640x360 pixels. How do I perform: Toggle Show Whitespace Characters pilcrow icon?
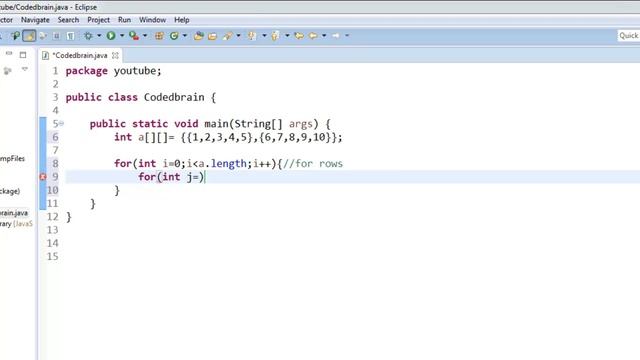coord(70,36)
